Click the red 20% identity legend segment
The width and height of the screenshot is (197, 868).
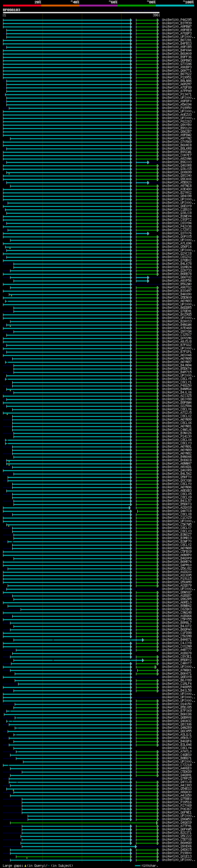[x=22, y=6]
